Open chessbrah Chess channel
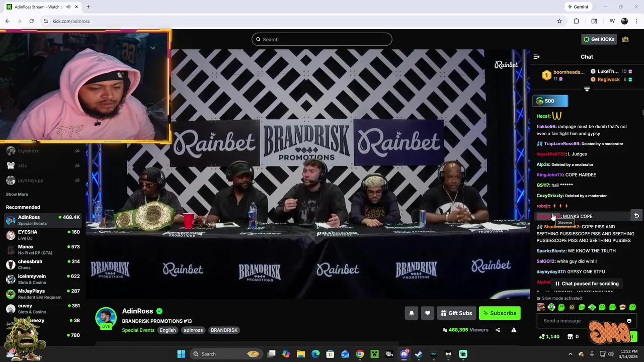The image size is (644, 362). (43, 264)
